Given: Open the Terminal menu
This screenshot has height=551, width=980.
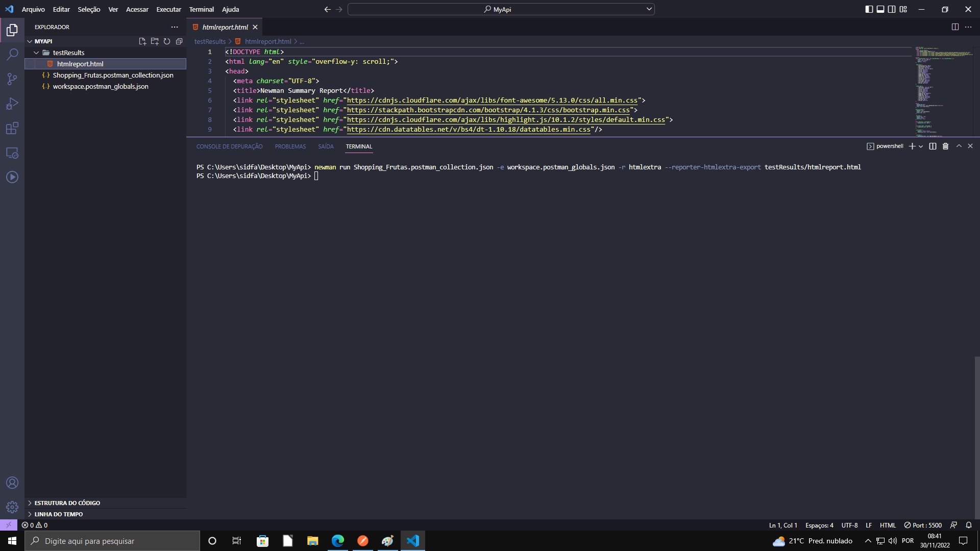Looking at the screenshot, I should point(201,9).
